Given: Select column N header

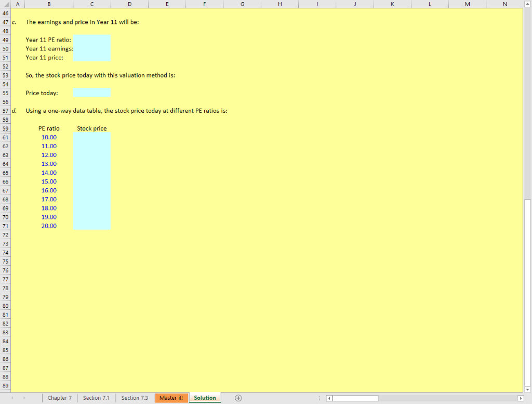Looking at the screenshot, I should 505,4.
